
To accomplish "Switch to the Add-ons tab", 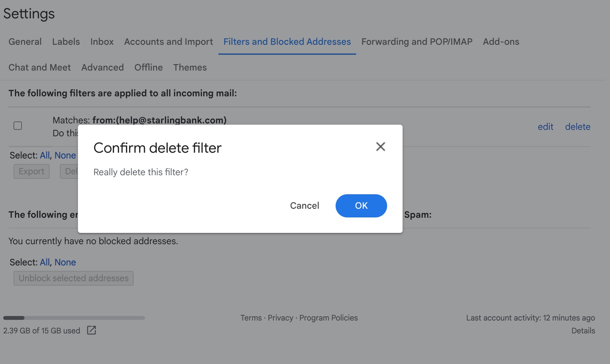I will click(501, 42).
